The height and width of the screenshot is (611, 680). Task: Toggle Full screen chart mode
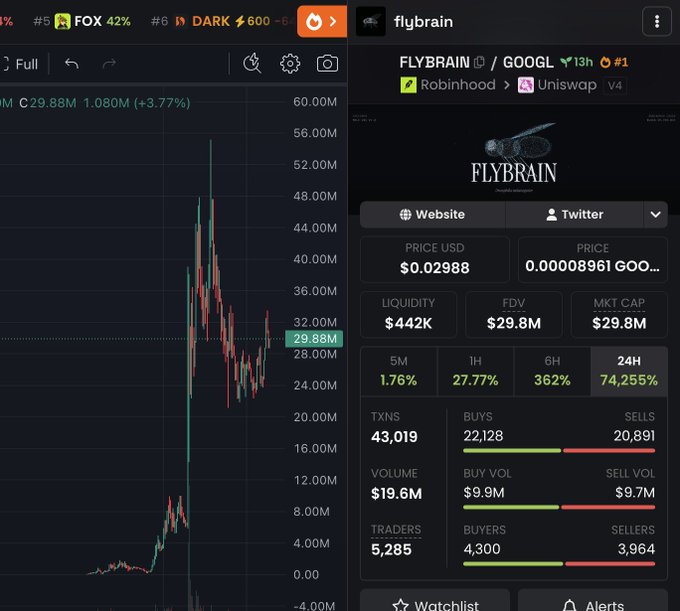[20, 64]
